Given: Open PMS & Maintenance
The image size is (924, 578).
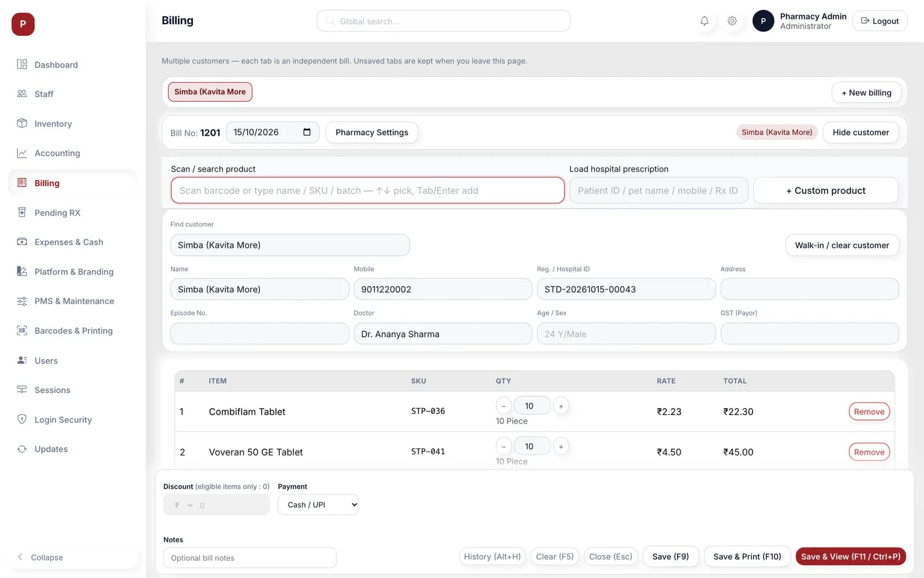Looking at the screenshot, I should tap(73, 301).
